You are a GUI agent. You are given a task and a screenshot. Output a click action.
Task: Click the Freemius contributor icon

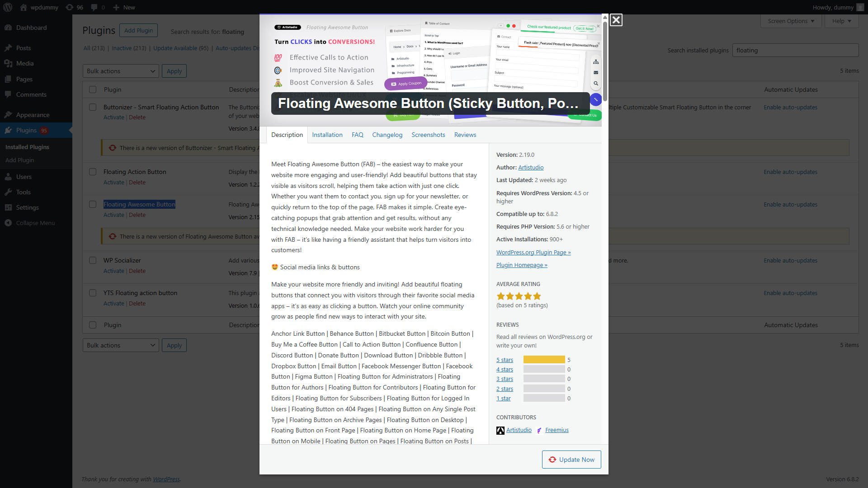coord(539,431)
